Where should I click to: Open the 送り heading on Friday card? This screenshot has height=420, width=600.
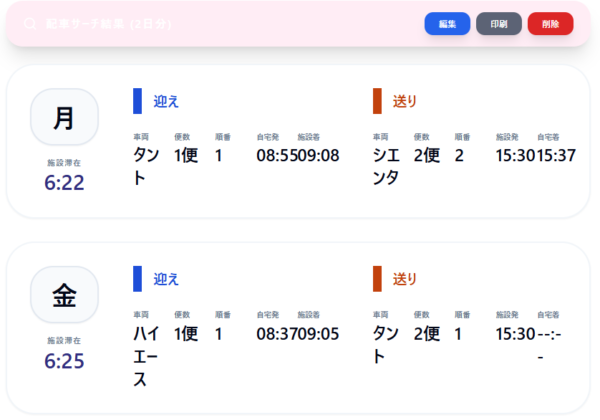click(x=405, y=279)
